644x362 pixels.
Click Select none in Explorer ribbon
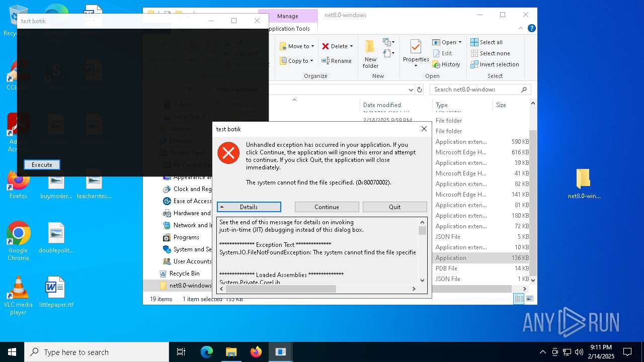click(x=491, y=53)
